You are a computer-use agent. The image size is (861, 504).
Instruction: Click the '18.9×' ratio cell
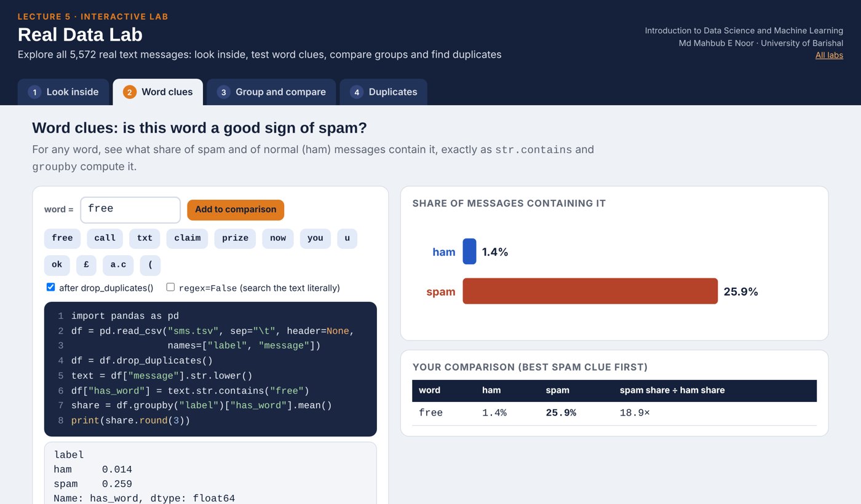[635, 413]
